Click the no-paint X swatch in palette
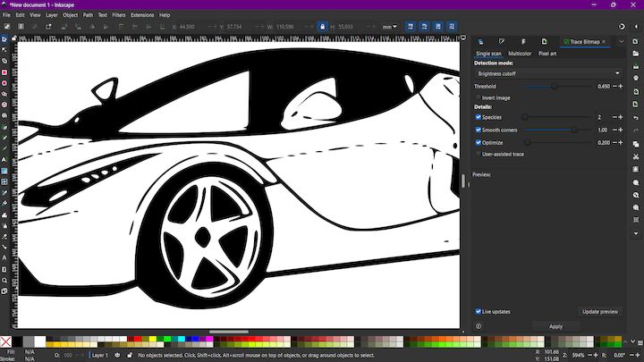This screenshot has height=362, width=644. point(5,341)
